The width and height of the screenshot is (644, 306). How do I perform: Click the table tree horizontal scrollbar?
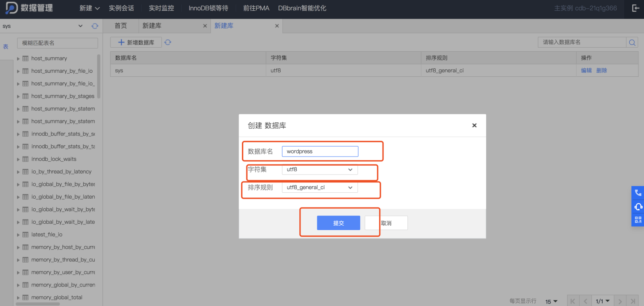pos(38,304)
